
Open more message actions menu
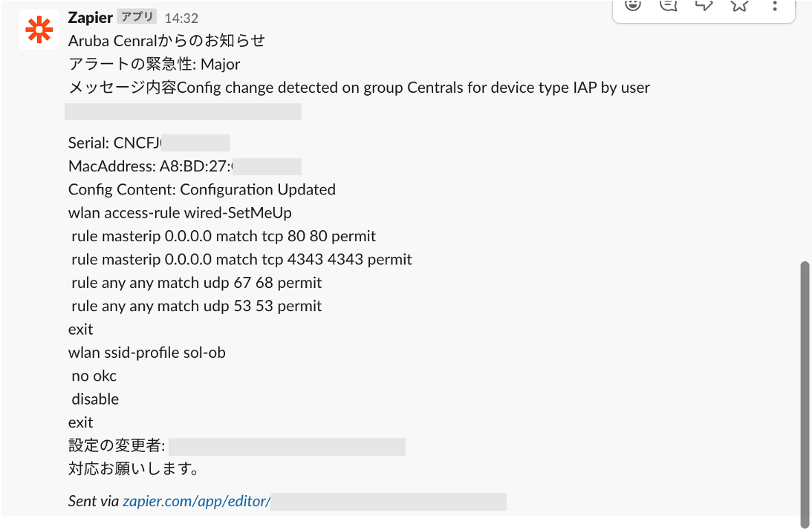point(775,6)
